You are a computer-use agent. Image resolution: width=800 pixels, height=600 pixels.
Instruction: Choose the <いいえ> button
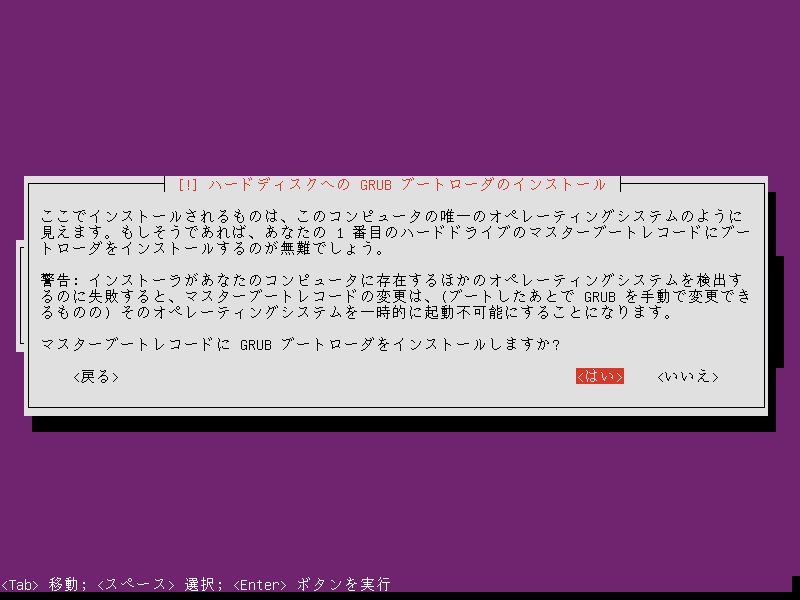click(688, 376)
